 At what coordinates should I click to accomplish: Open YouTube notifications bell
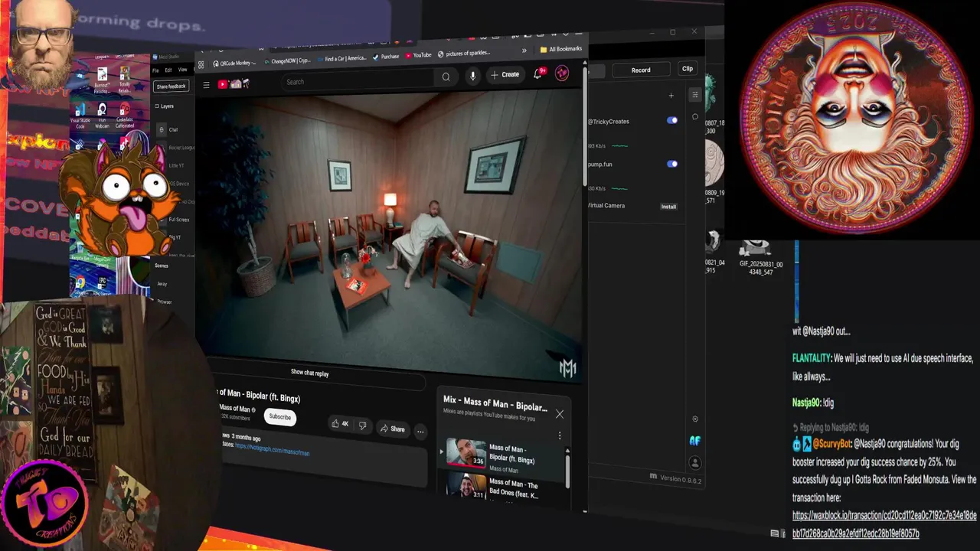[538, 73]
